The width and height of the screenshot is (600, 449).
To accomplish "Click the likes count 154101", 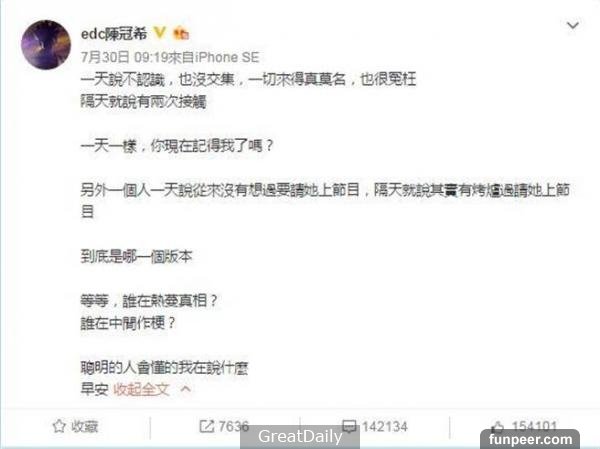I will pyautogui.click(x=534, y=426).
